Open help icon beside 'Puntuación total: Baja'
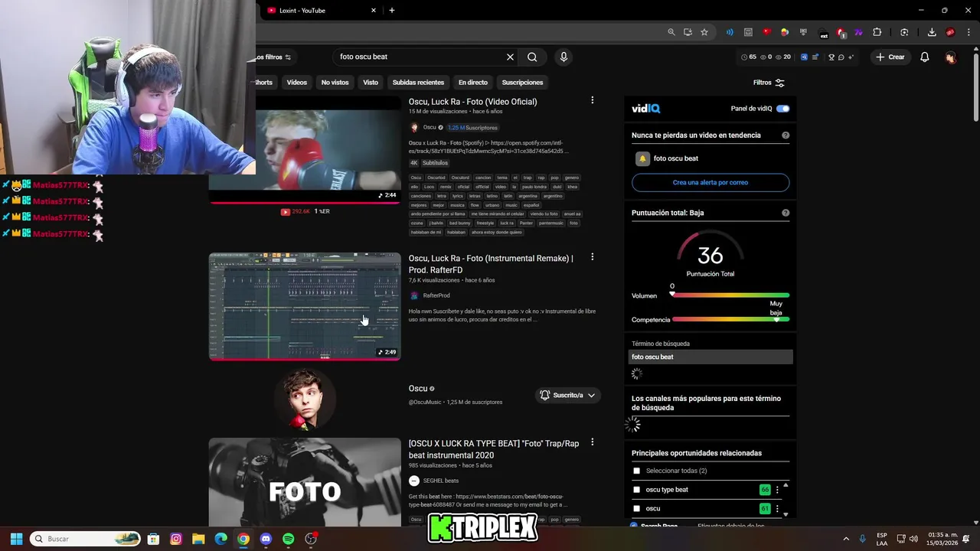 pos(786,213)
